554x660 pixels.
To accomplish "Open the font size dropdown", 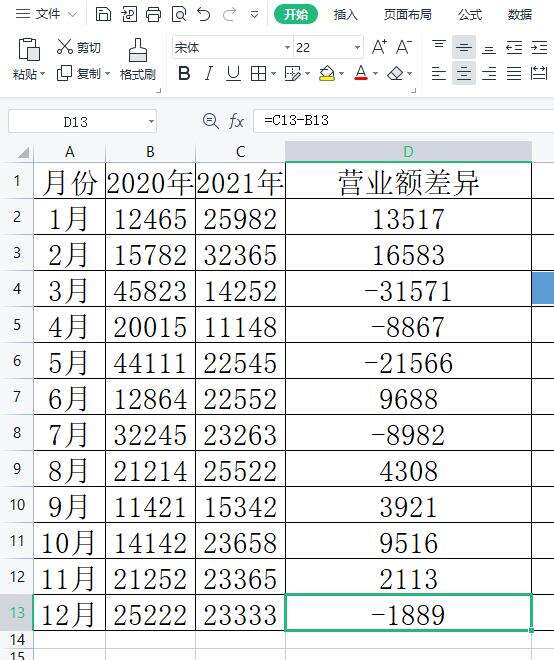I will 357,48.
